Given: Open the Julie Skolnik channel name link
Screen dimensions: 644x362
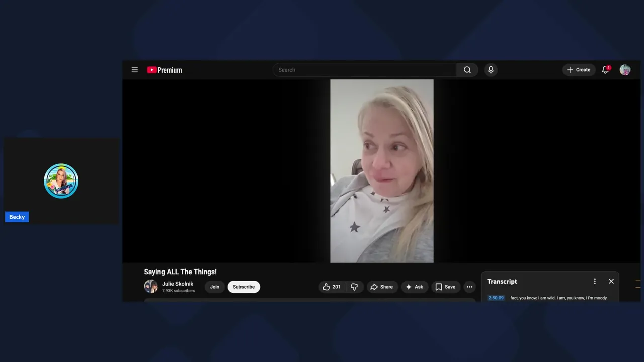Looking at the screenshot, I should click(x=178, y=284).
